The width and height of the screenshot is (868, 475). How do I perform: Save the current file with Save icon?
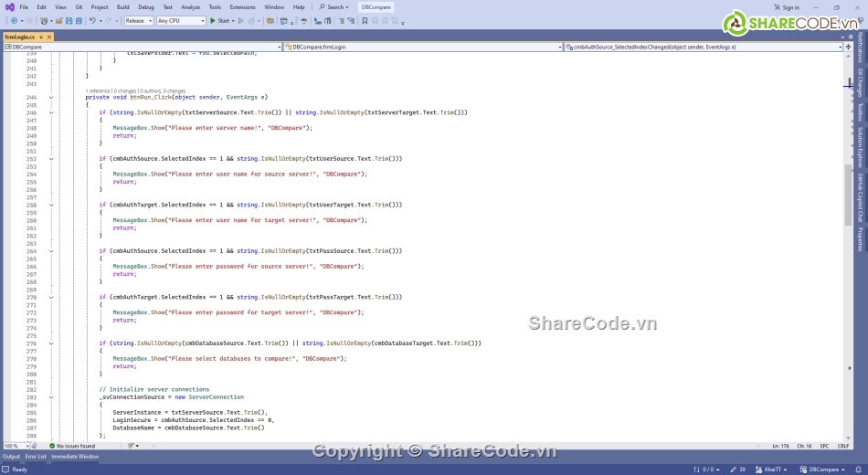pyautogui.click(x=69, y=20)
